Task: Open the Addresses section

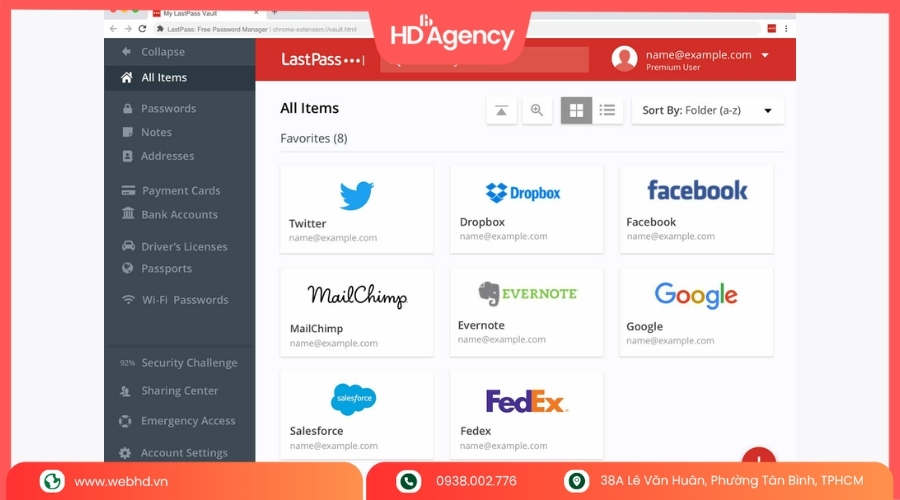Action: (168, 156)
